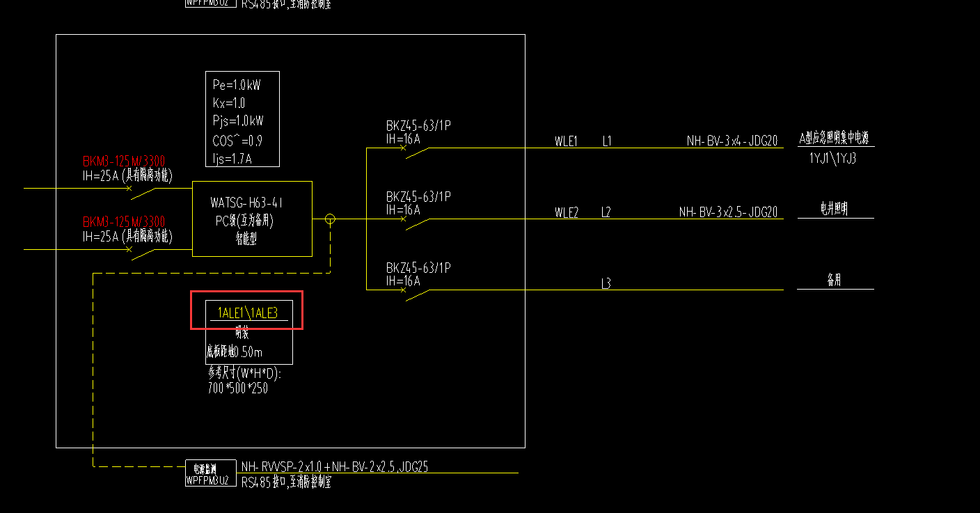
Task: Select the 'WLE1' circuit number text
Action: click(x=567, y=141)
